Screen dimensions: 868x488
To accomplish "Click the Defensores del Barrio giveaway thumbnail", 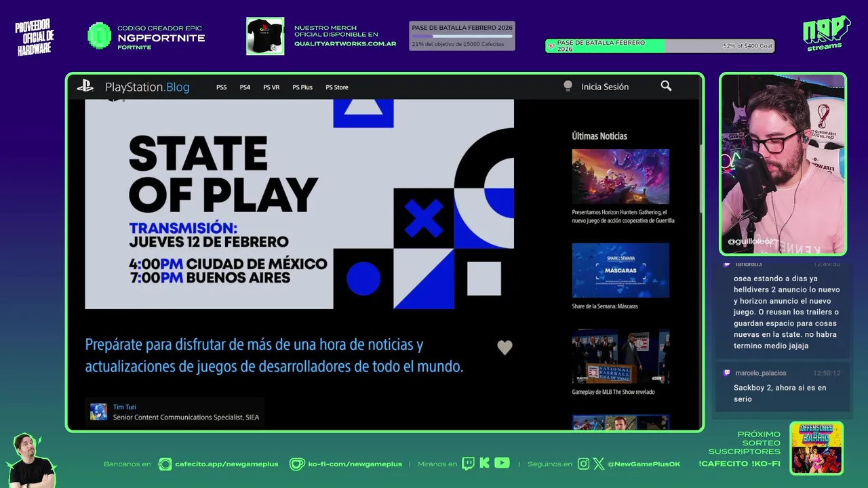I will click(x=816, y=448).
